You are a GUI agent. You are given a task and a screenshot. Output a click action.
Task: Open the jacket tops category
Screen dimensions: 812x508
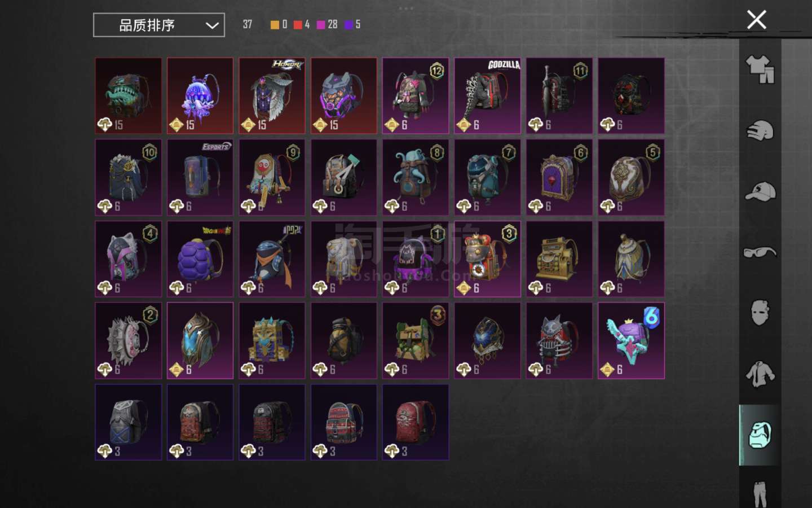point(760,374)
